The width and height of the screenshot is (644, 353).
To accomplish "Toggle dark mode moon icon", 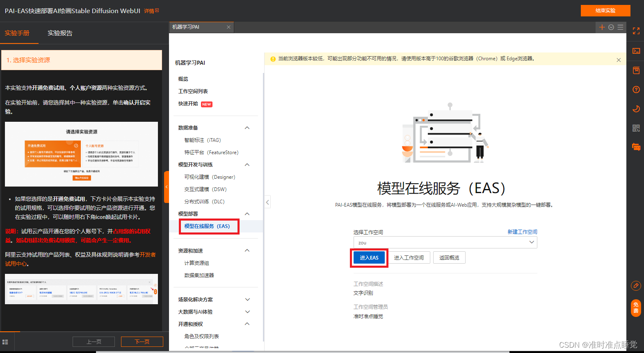I will click(636, 109).
